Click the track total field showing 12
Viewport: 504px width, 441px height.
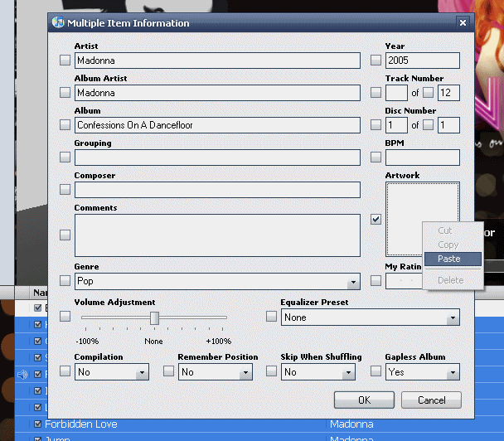448,93
